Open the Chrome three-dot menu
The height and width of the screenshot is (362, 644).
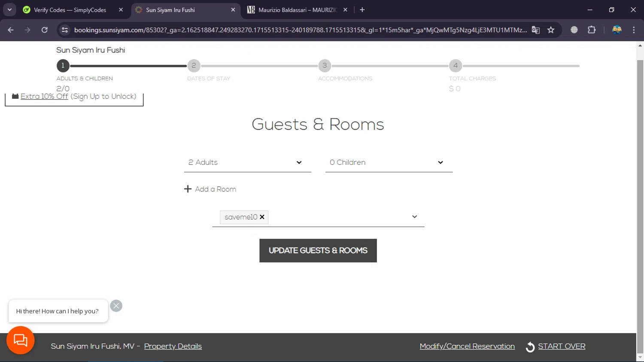(x=634, y=30)
